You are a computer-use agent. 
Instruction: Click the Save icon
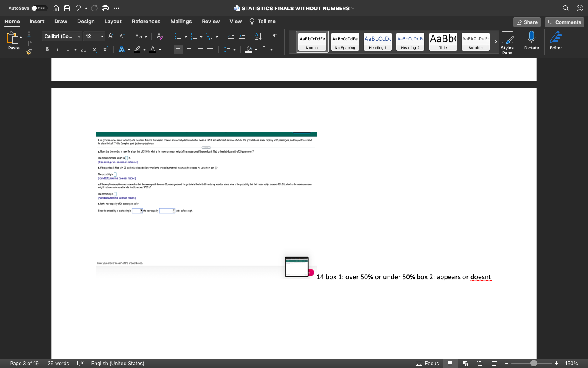[67, 8]
